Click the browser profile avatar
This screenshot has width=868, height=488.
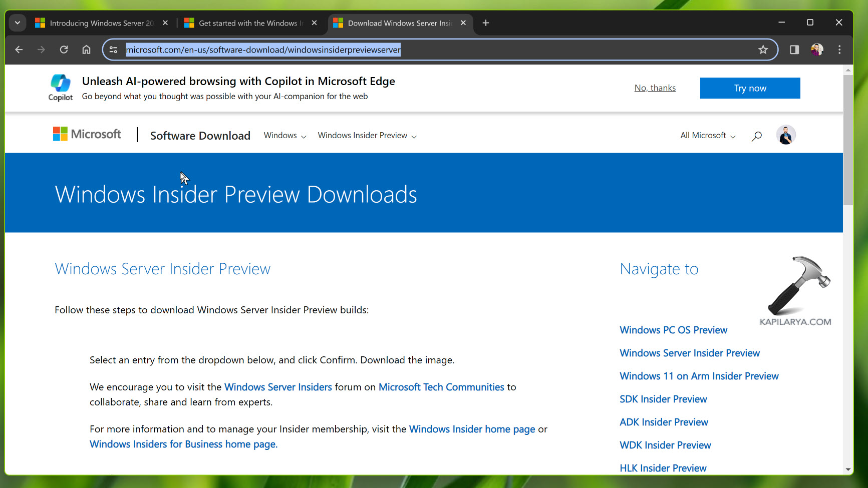pyautogui.click(x=817, y=50)
